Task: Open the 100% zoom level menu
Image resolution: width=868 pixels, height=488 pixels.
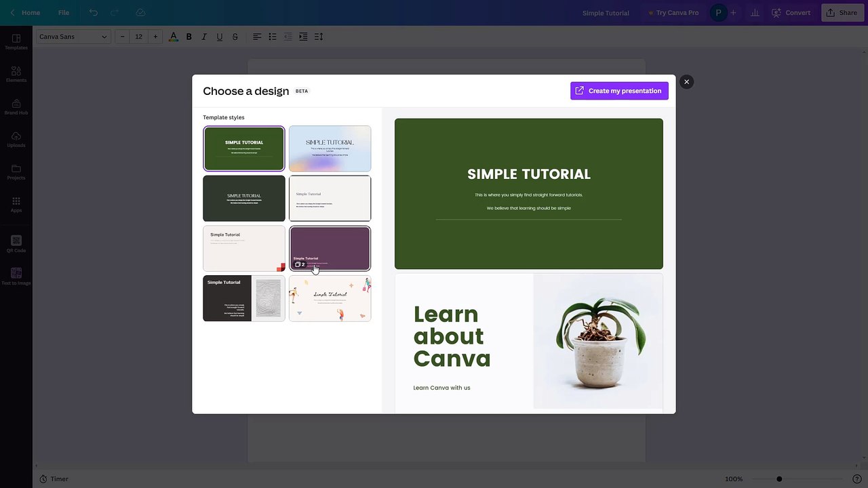Action: pyautogui.click(x=734, y=479)
